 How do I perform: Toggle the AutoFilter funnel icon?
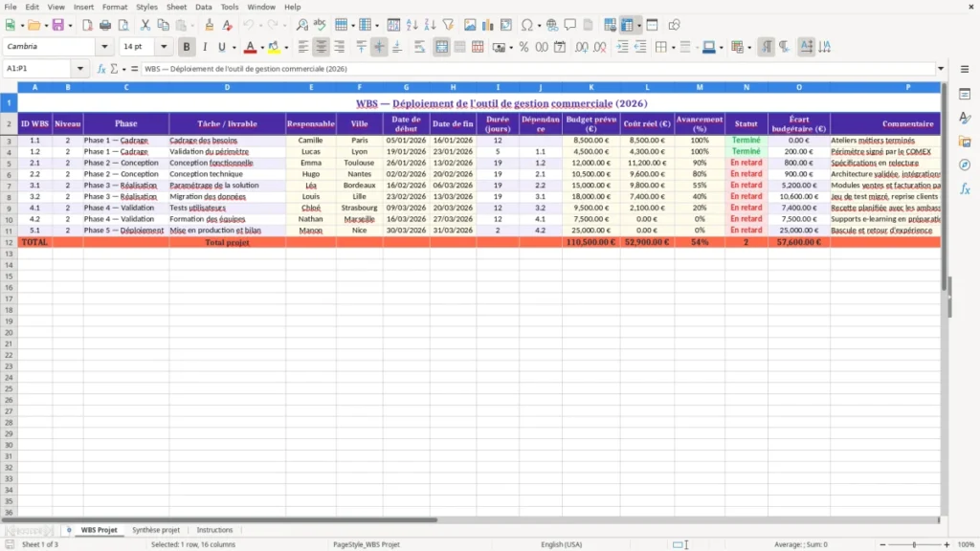448,25
